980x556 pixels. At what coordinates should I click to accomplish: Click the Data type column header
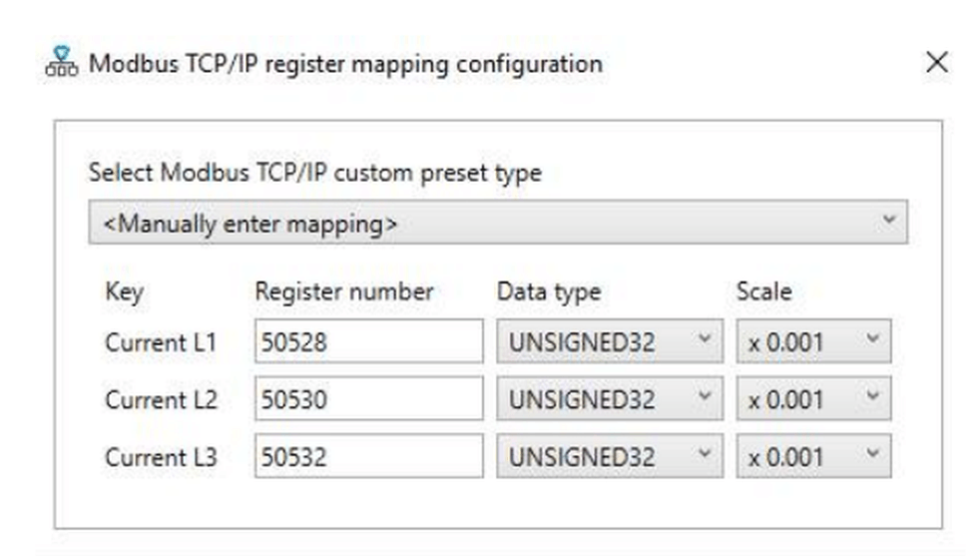pos(549,292)
